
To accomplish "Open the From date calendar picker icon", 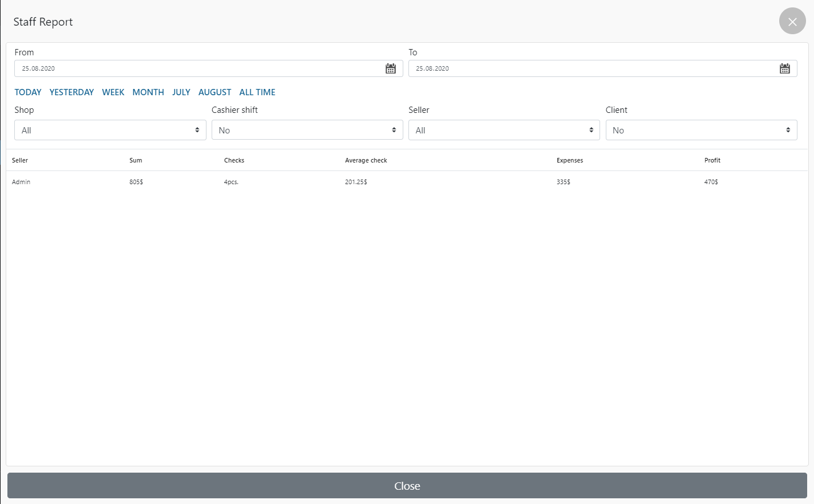I will coord(391,68).
